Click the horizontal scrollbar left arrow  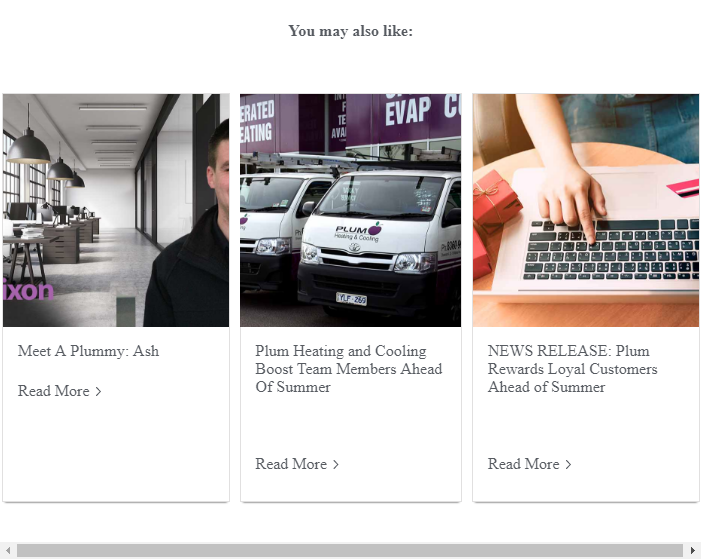[8, 551]
